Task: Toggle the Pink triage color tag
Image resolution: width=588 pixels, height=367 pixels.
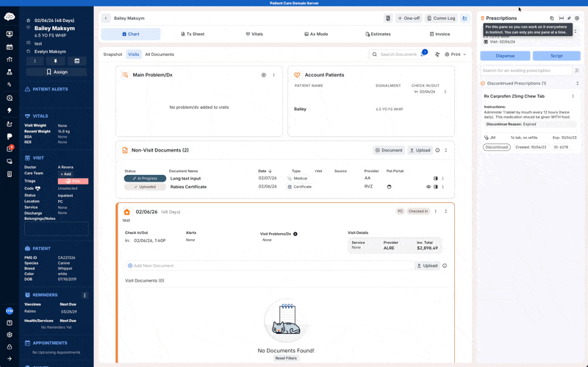Action: point(73,181)
